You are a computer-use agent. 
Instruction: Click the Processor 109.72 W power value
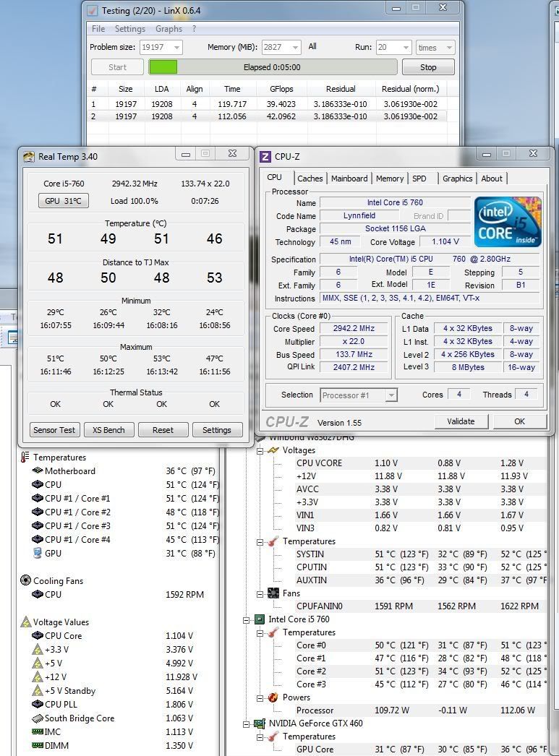click(x=392, y=710)
